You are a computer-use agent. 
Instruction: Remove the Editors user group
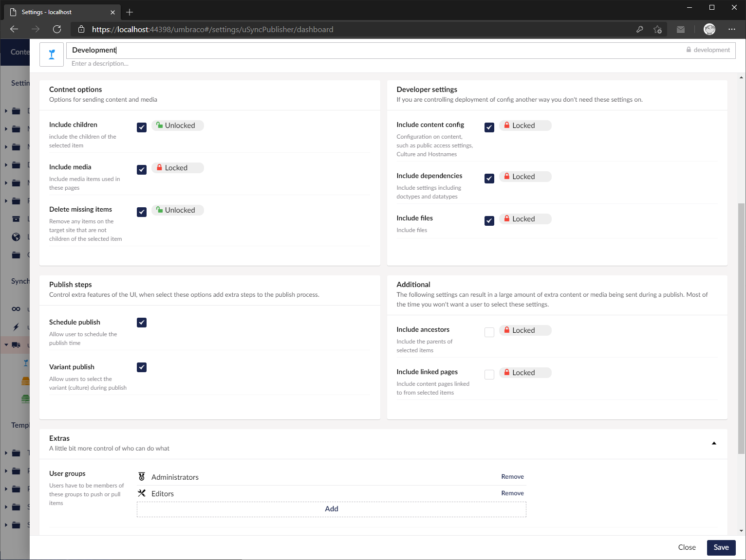512,493
